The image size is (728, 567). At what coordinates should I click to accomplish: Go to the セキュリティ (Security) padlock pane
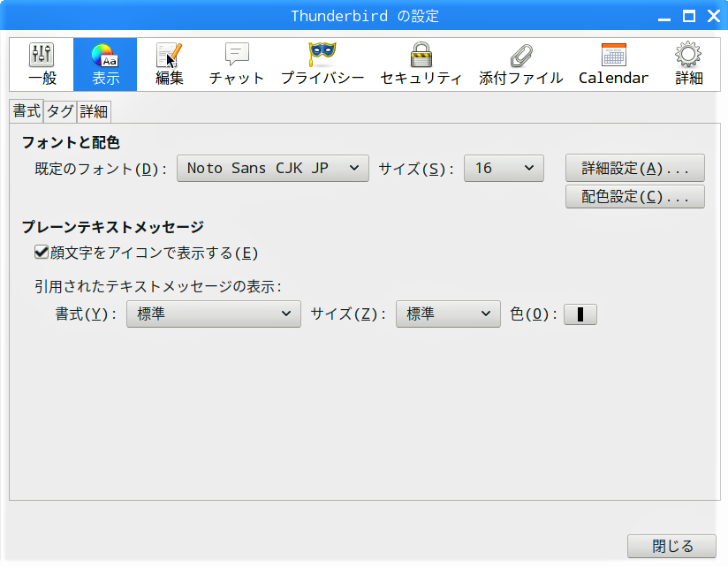point(421,64)
